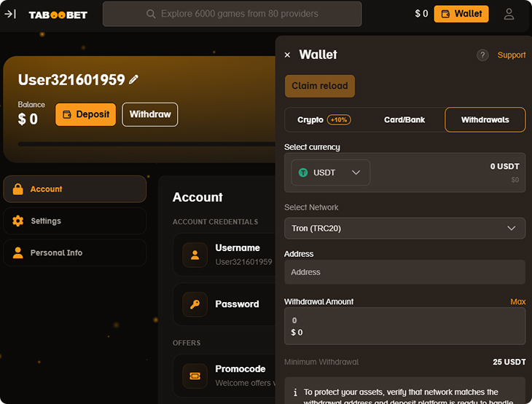Image resolution: width=532 pixels, height=404 pixels.
Task: Select the Withdrawals tab
Action: click(485, 119)
